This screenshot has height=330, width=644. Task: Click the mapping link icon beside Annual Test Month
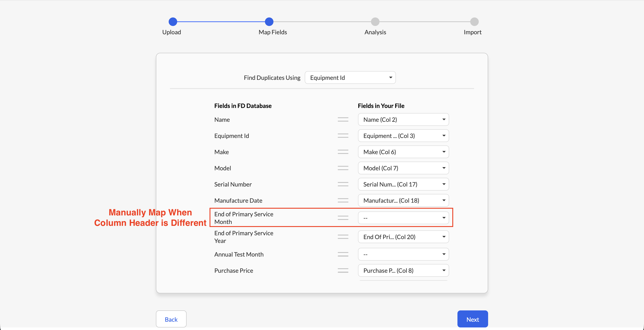tap(343, 254)
